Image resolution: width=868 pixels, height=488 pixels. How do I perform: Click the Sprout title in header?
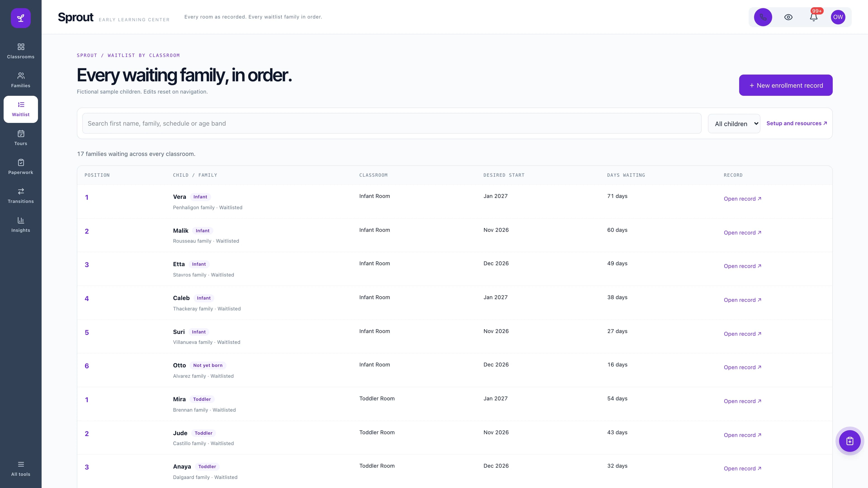[75, 17]
